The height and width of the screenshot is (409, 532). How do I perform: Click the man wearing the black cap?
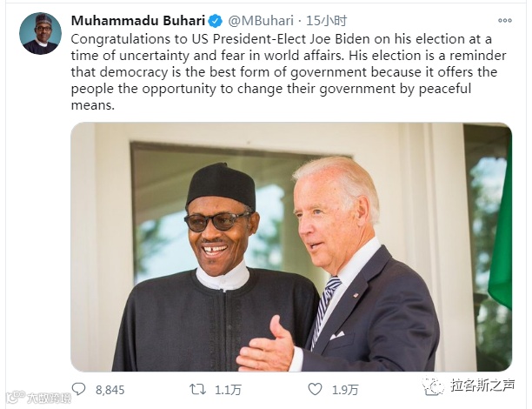point(217,261)
